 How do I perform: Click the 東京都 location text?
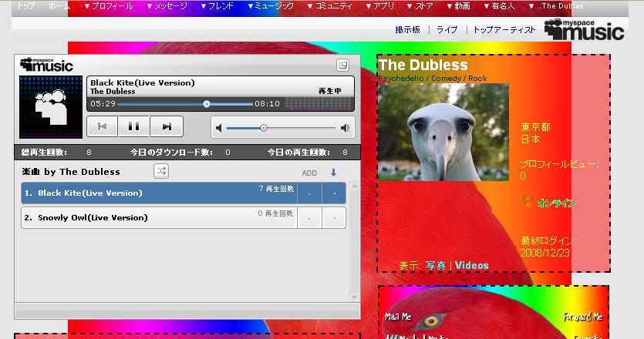click(535, 127)
